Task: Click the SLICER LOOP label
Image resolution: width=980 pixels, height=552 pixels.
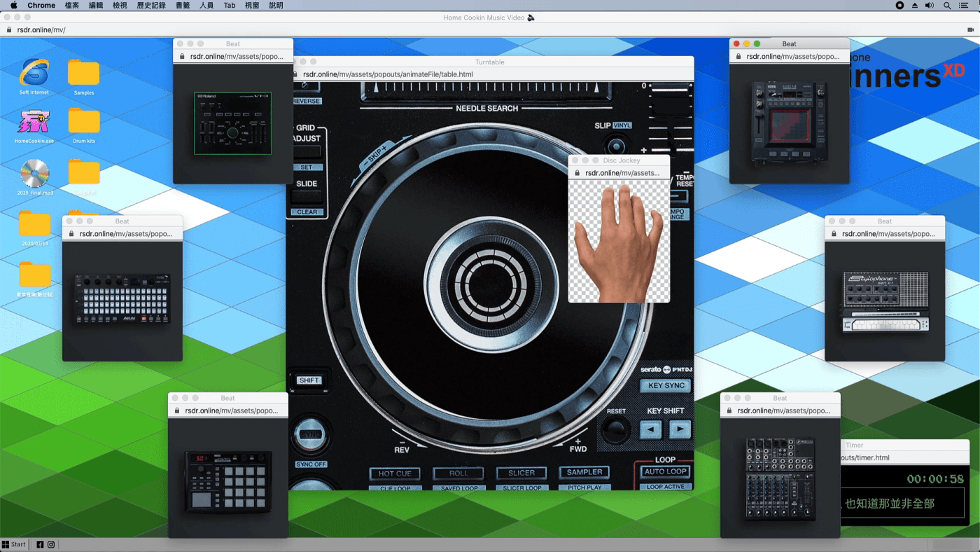Action: 522,488
